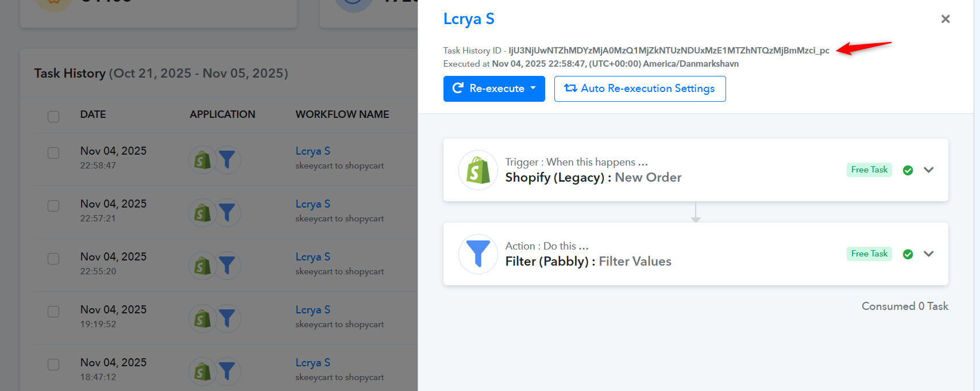
Task: Click the green success checkmark on the Shopify trigger
Action: [908, 170]
